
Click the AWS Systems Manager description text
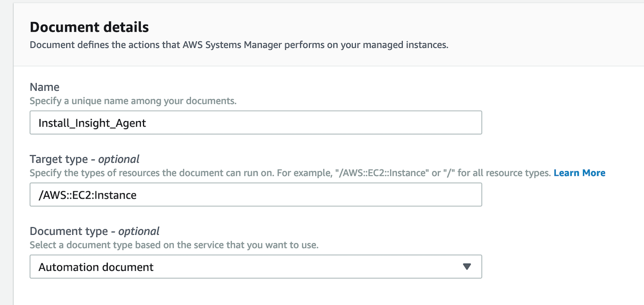[239, 45]
